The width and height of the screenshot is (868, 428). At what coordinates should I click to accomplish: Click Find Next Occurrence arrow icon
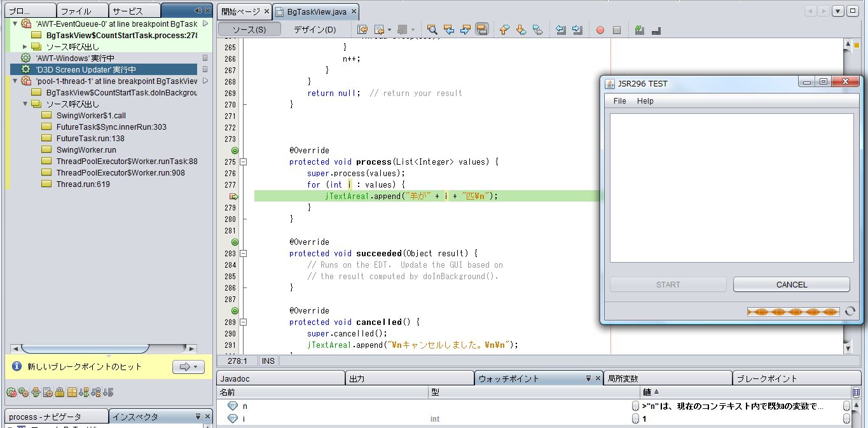click(x=465, y=29)
